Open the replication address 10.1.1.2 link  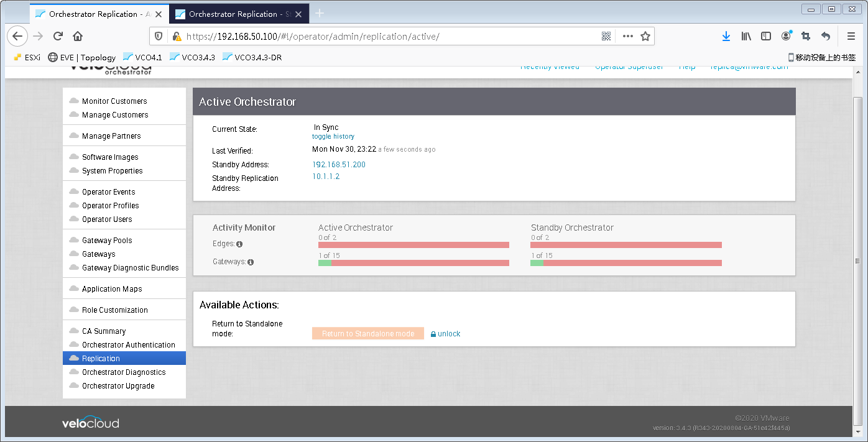[326, 177]
